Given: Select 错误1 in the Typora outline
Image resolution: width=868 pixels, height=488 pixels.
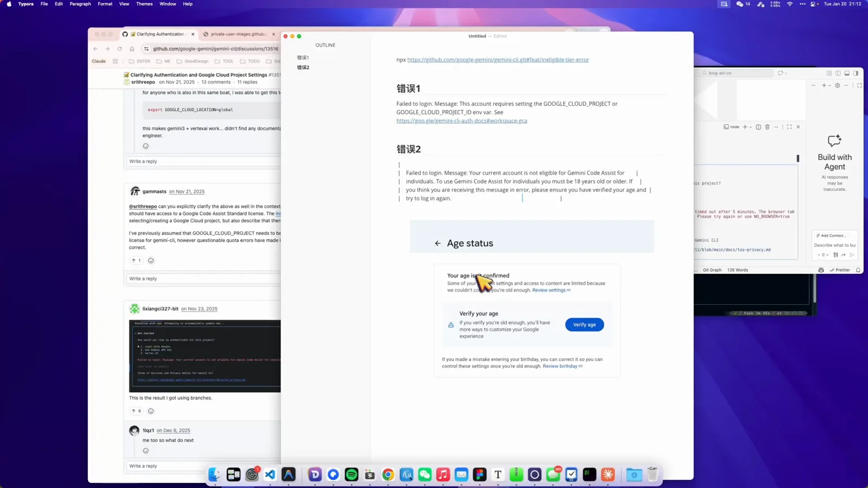Looking at the screenshot, I should click(x=303, y=57).
